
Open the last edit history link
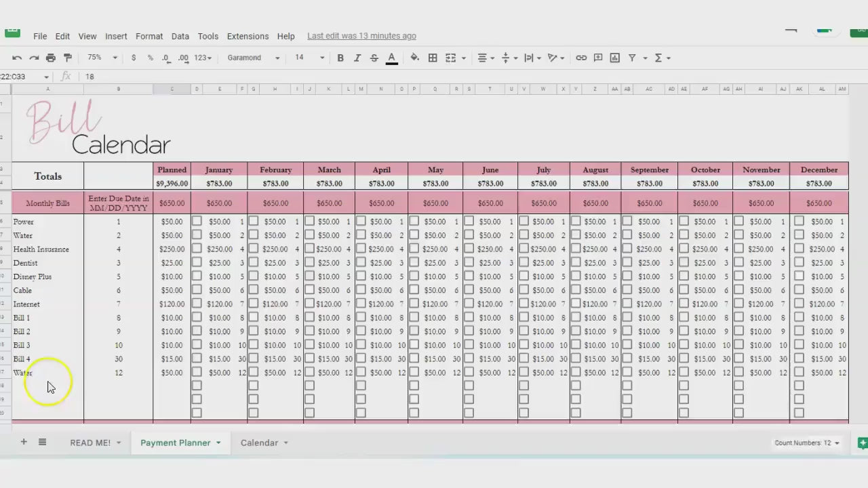(x=361, y=36)
